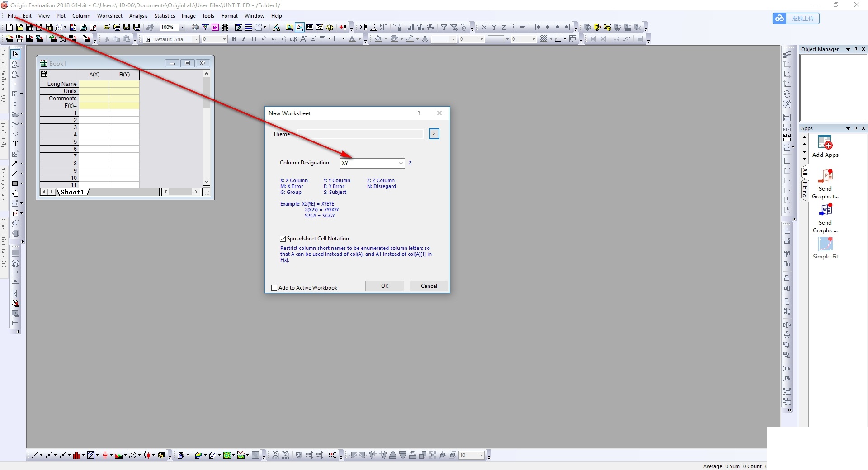The height and width of the screenshot is (470, 868).
Task: Select the Pan hand tool
Action: click(x=15, y=193)
